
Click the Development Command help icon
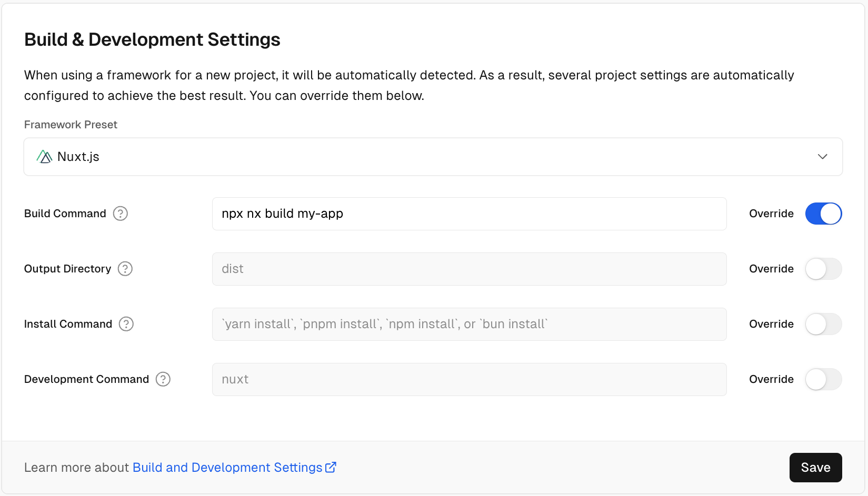click(x=163, y=379)
